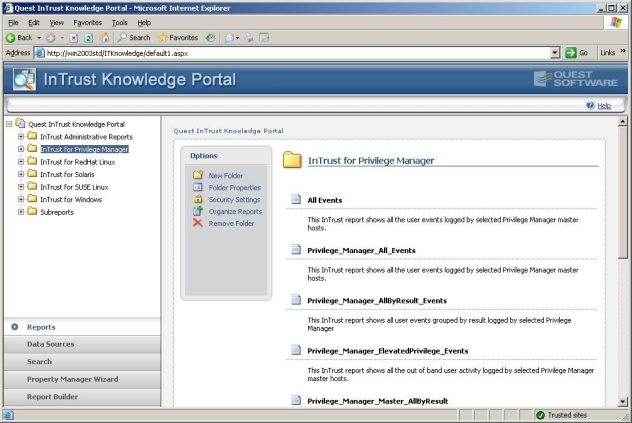Open the Security Settings link
Image resolution: width=632 pixels, height=423 pixels.
(x=234, y=199)
